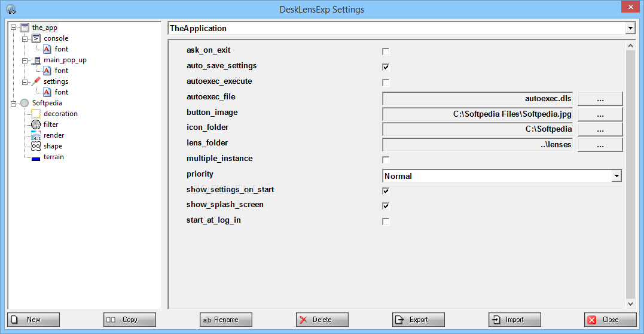Uncheck show_splash_screen checkbox
The height and width of the screenshot is (334, 644).
pos(386,206)
